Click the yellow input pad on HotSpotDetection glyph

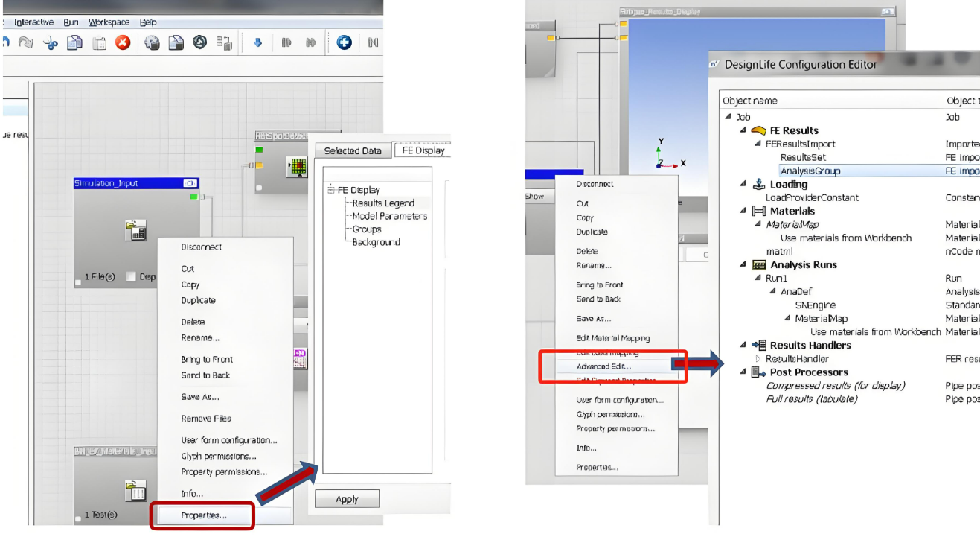(258, 165)
